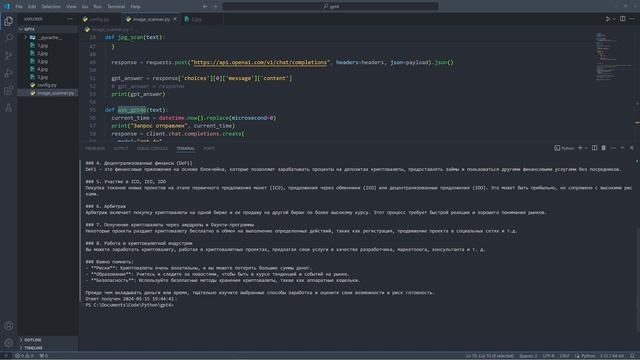640x360 pixels.
Task: Open config.py in the file explorer
Action: [48, 85]
